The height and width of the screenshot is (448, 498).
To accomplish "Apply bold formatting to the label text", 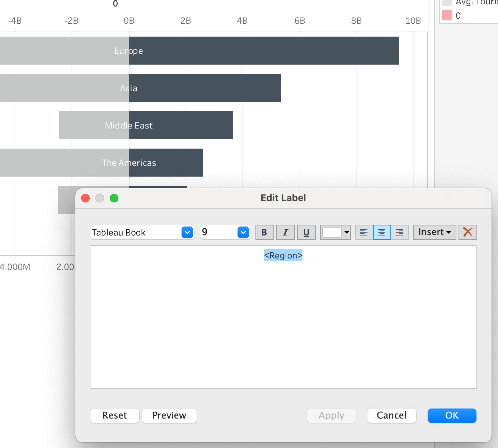I will point(264,232).
